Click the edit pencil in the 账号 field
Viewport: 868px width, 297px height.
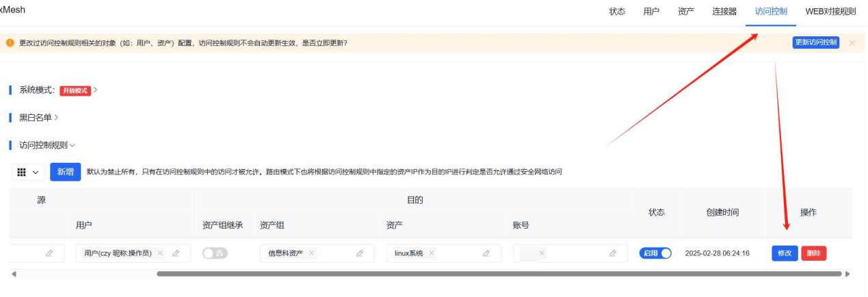click(613, 253)
